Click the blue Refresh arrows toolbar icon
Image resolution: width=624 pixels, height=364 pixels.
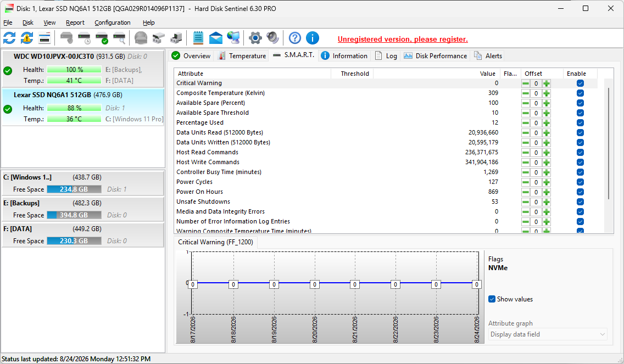tap(9, 38)
